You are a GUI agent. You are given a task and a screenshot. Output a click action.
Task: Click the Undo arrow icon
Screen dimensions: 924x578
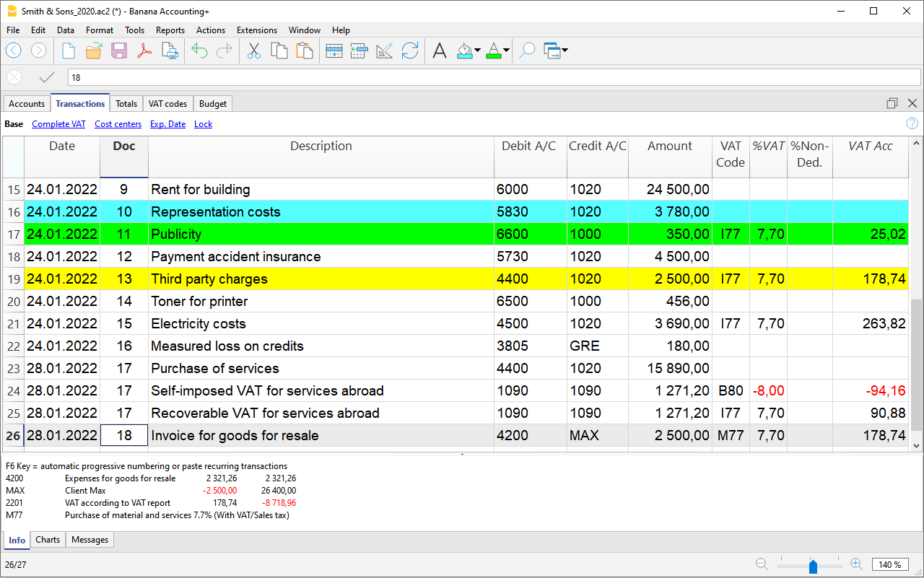coord(199,51)
